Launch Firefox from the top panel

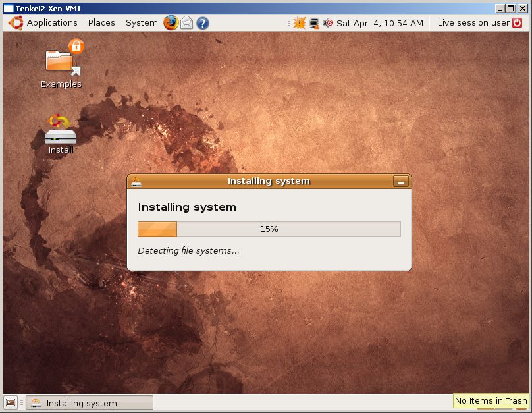(171, 23)
